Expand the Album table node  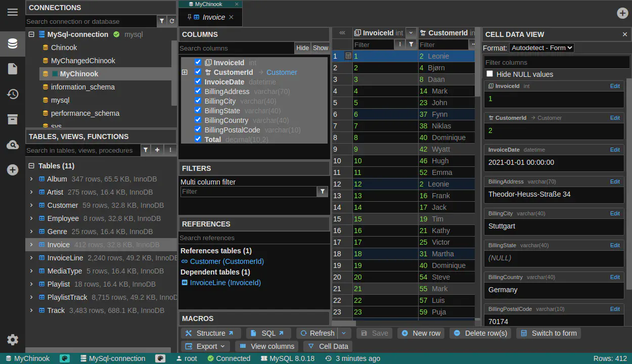[31, 179]
